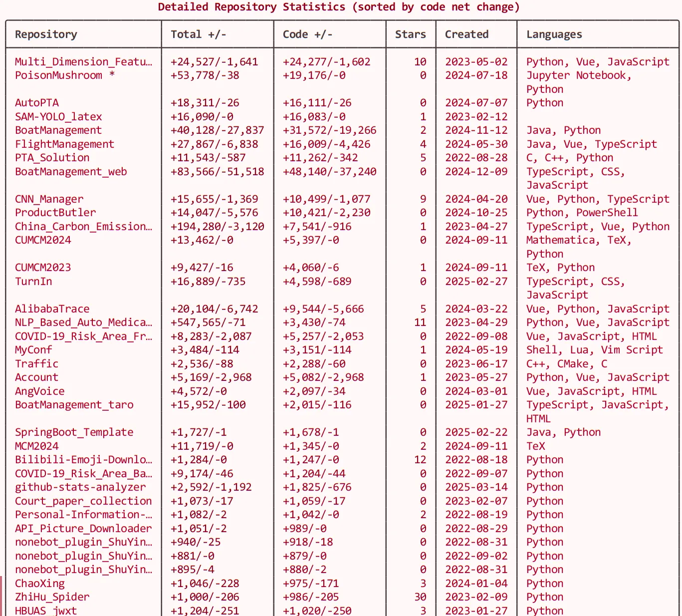The width and height of the screenshot is (682, 616).
Task: Click the COVID-19_Risk_Area_Fr… repository name
Action: [84, 336]
